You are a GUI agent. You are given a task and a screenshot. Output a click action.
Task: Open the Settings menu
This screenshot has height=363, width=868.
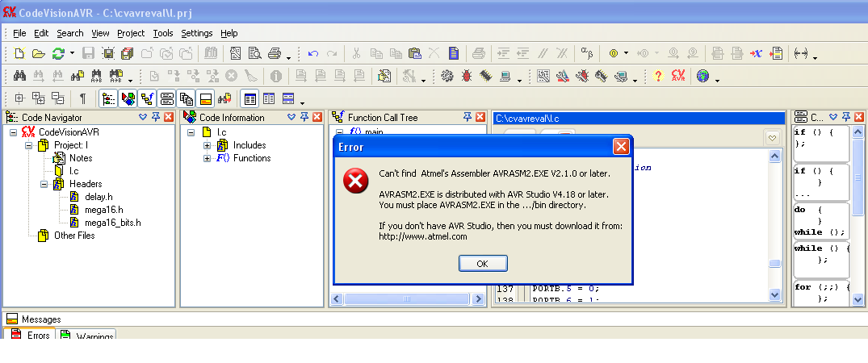click(197, 33)
